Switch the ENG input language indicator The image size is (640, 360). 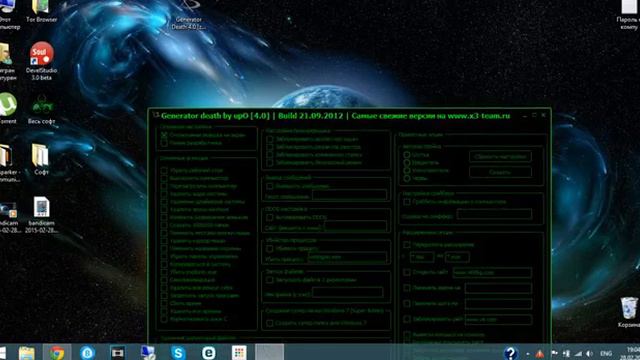coord(606,353)
